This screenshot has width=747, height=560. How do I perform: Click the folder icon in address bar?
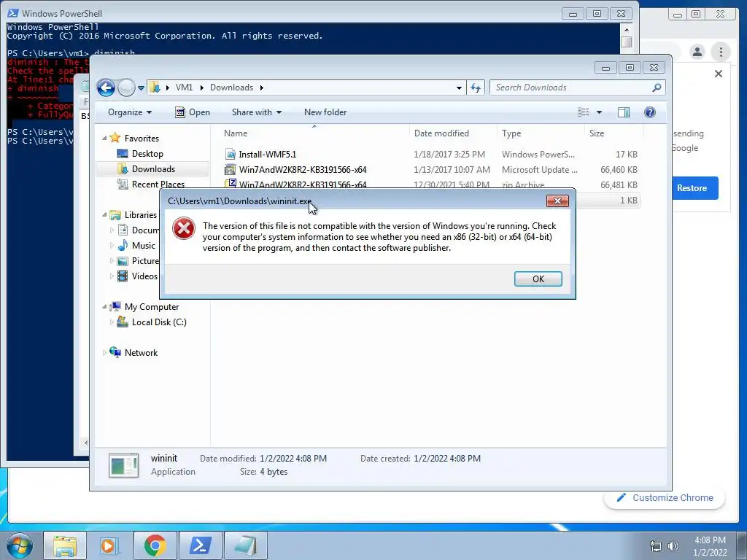click(155, 87)
